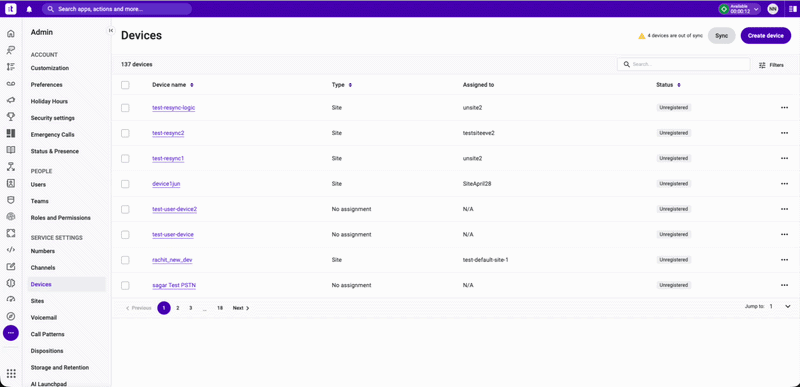Open the test-user-device2 link

[174, 209]
